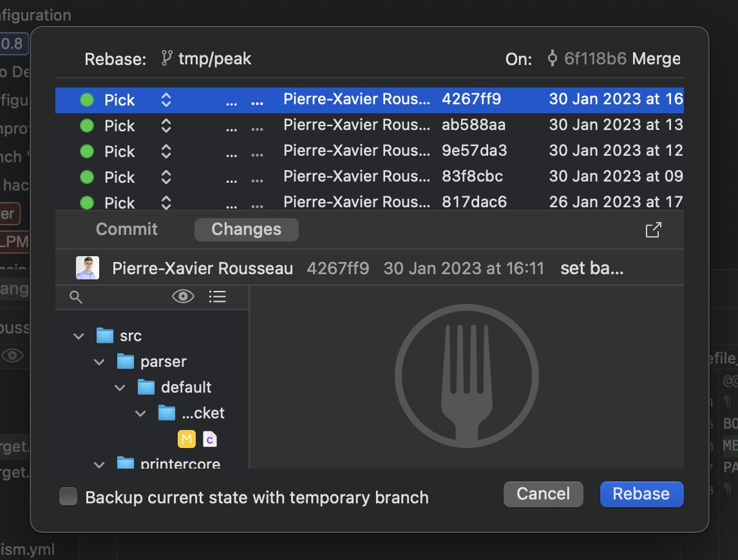738x560 pixels.
Task: Click the C file type icon
Action: (209, 439)
